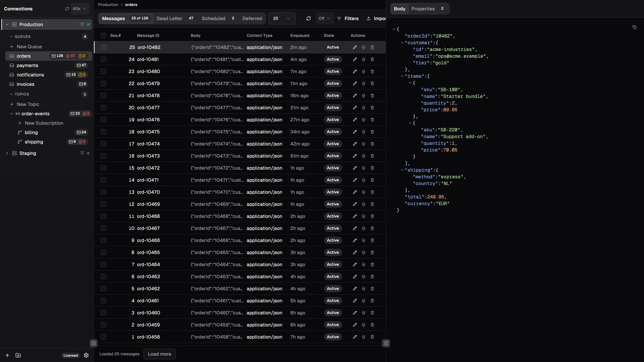This screenshot has width=644, height=362.
Task: Check the select-all checkbox in the table header
Action: 103,36
